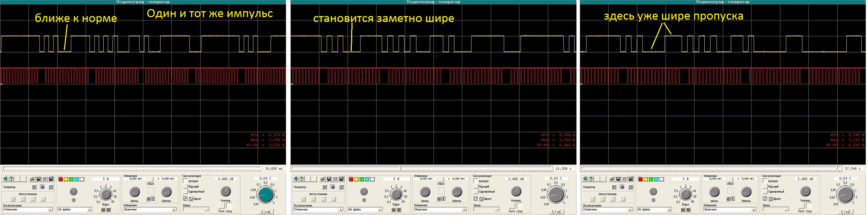Enable Автомат sync in left oscilloscope
868x215 pixels.
pyautogui.click(x=185, y=181)
